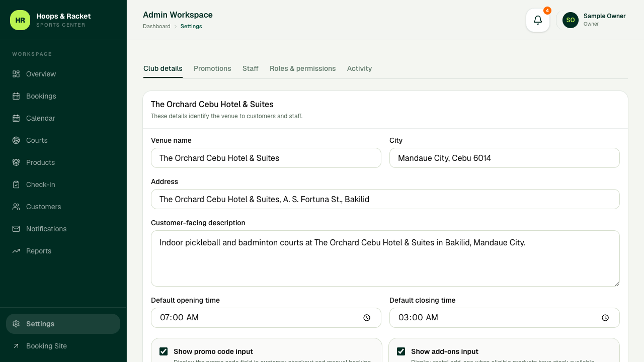Click the Venue name field

[266, 158]
